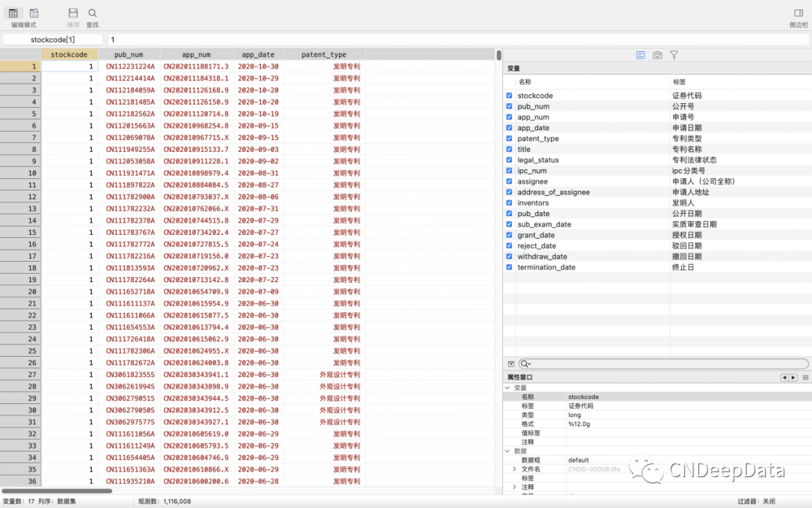Select cell CN112231224A in pub_num

click(130, 66)
